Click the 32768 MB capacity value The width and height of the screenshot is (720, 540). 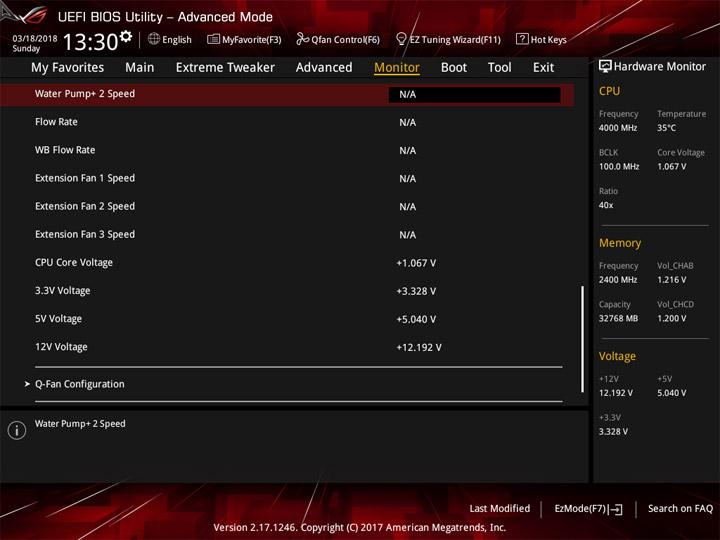point(618,318)
